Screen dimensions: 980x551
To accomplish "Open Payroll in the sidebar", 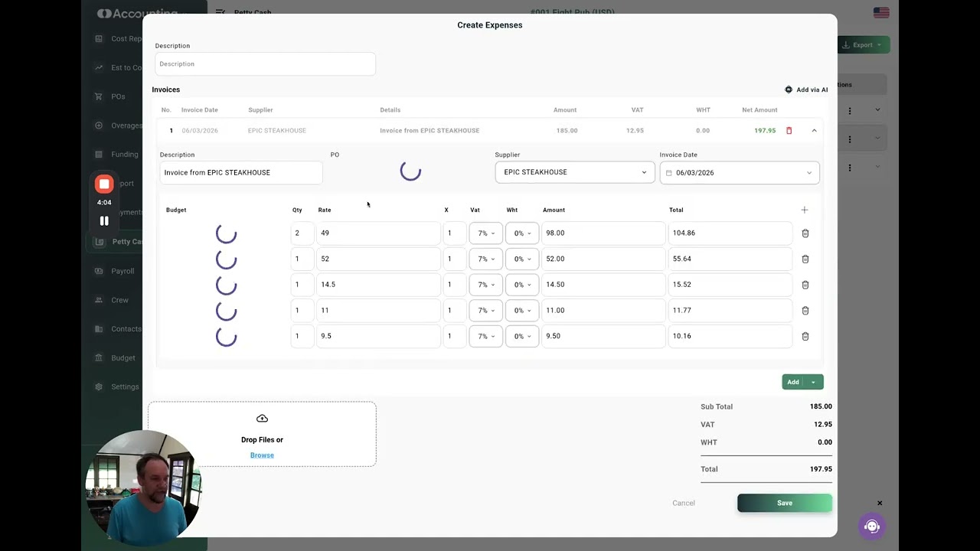I will coord(115,271).
